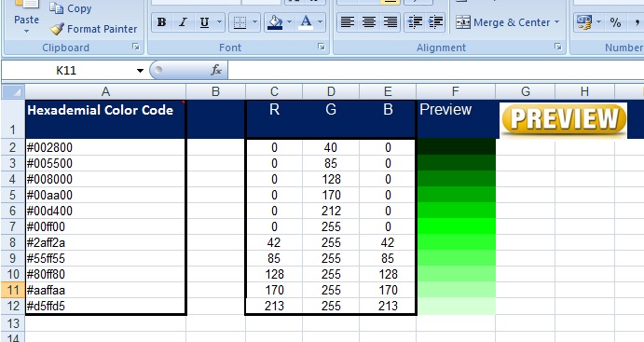This screenshot has height=342, width=644.
Task: Open the Fill Color dropdown arrow
Action: point(290,22)
